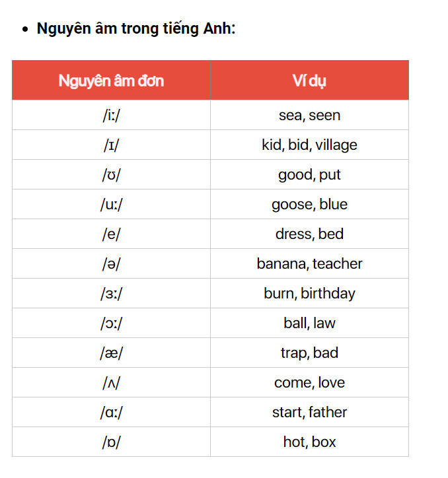Click the "banana, teacher" example cell
Viewport: 448px width, 478px height.
coord(309,264)
